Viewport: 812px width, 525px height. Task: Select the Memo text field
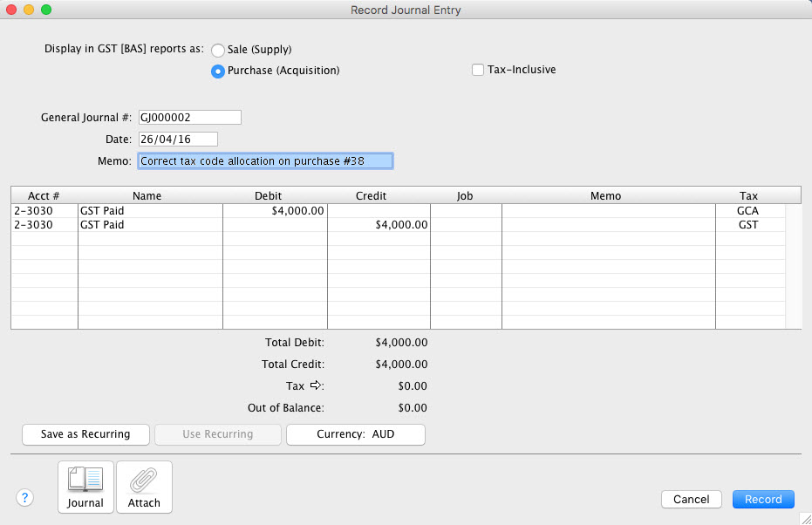(265, 160)
